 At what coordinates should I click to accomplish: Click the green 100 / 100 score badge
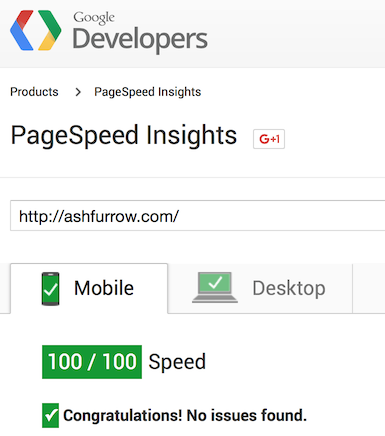click(92, 362)
